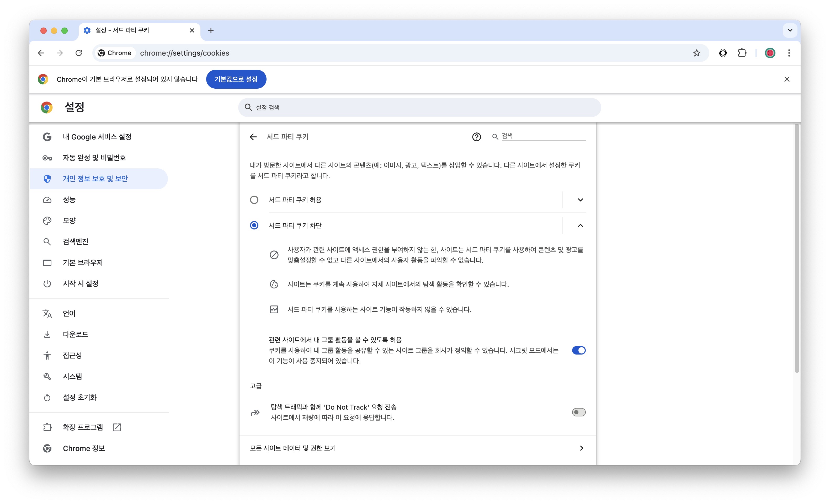This screenshot has width=830, height=504.
Task: Click the power icon for startup
Action: [47, 284]
